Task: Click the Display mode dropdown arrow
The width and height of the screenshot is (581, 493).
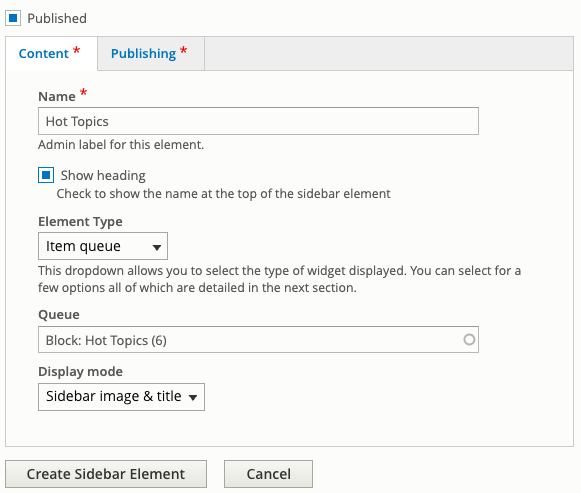Action: pos(193,398)
